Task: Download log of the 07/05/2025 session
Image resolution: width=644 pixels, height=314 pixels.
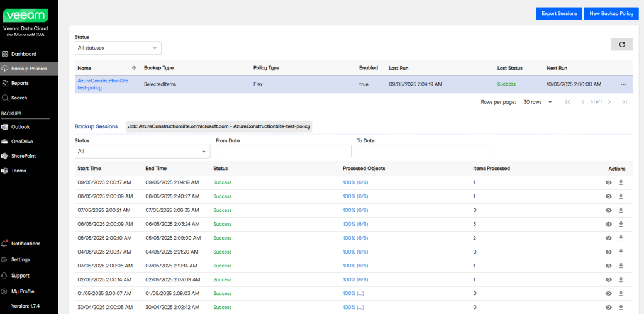Action: (621, 210)
